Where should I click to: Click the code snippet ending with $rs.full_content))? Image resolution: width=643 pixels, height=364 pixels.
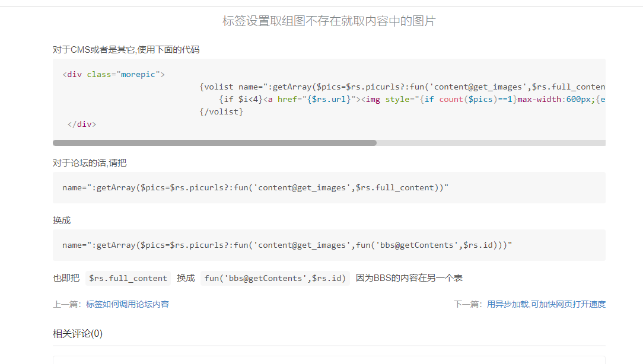[255, 188]
